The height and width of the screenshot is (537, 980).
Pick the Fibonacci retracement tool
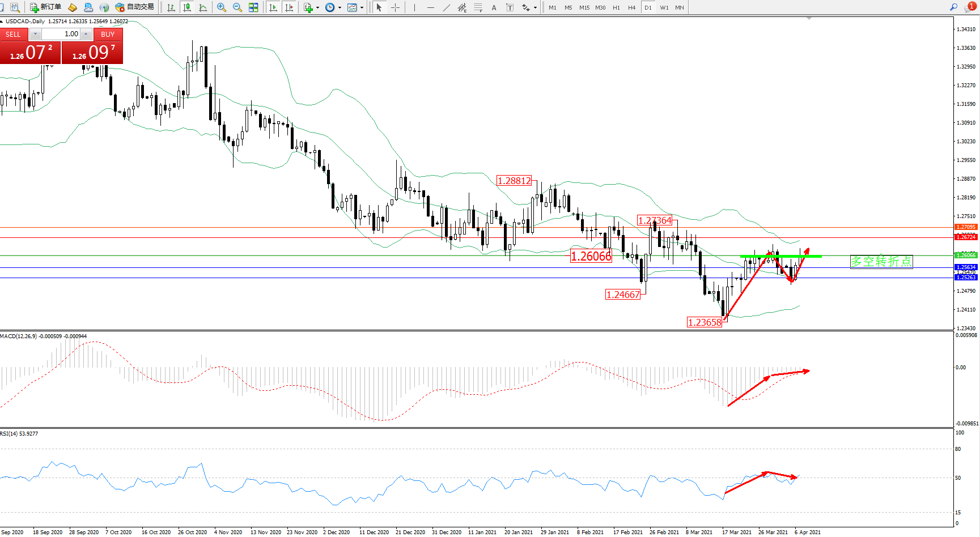[478, 7]
